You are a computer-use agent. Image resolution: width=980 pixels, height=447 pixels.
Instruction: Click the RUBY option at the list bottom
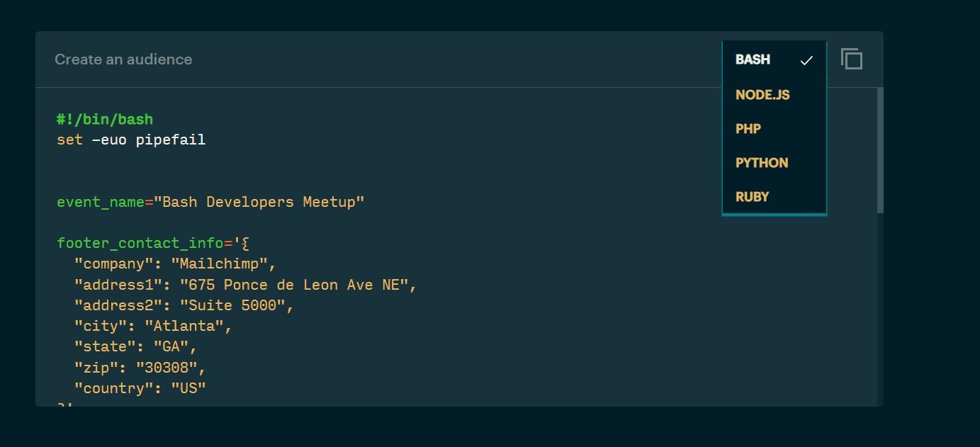coord(752,196)
